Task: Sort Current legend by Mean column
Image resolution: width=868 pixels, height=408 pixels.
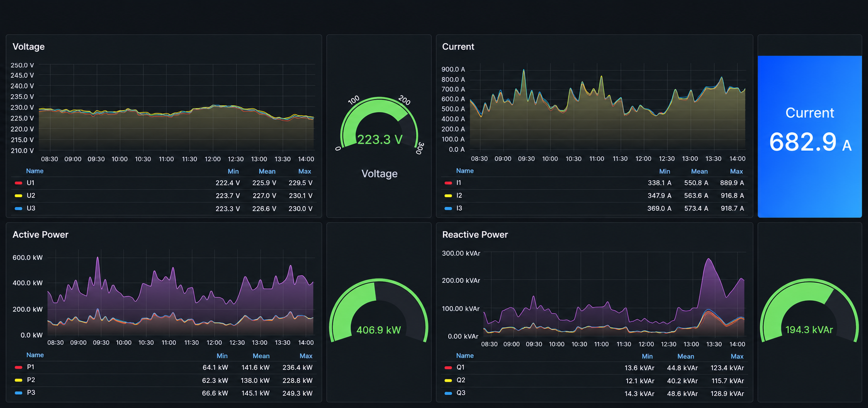Action: 699,171
